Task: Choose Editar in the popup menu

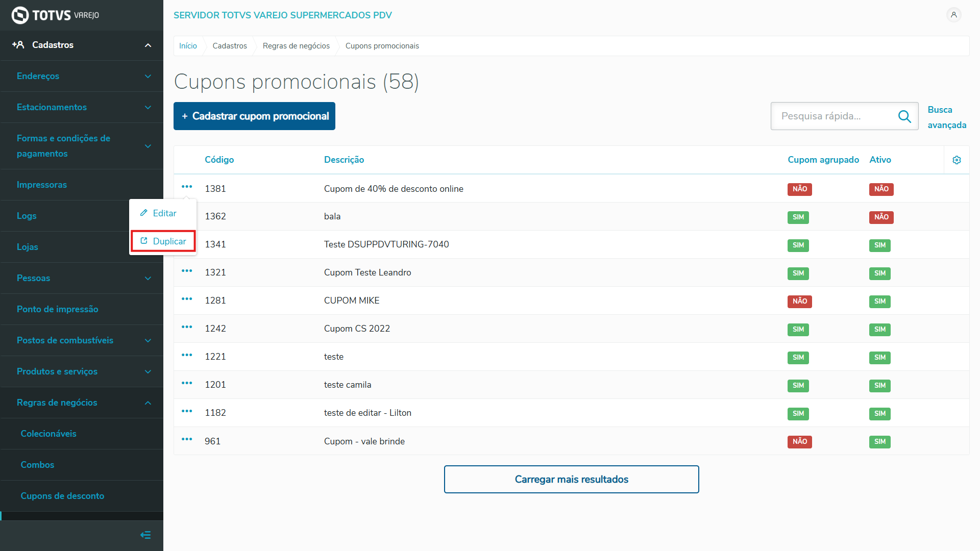Action: click(x=159, y=213)
